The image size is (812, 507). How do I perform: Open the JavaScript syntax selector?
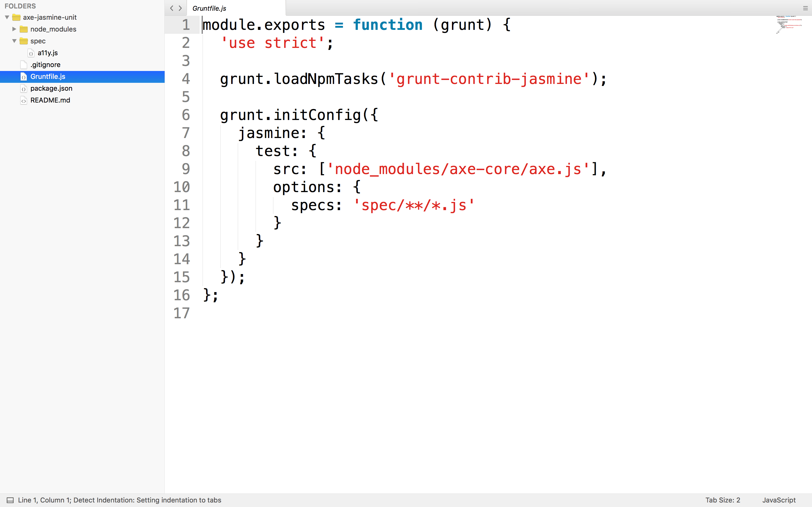tap(779, 500)
